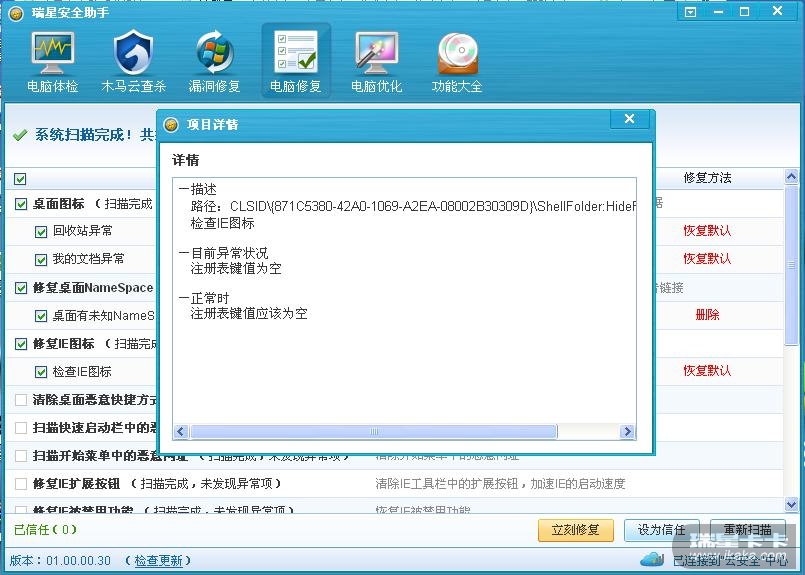Uncheck 桌面有未知NameSpace item checkbox
Image resolution: width=805 pixels, height=575 pixels.
point(41,316)
